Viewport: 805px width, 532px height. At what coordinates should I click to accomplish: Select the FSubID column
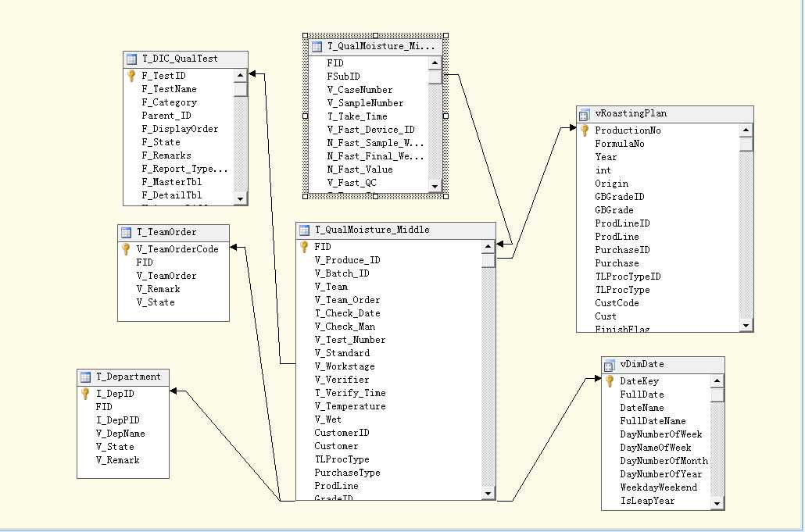tap(343, 77)
